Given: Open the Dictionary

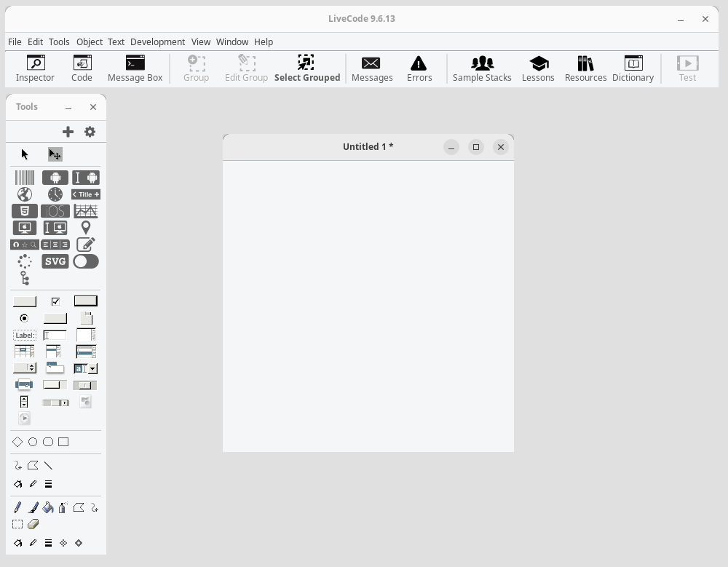Looking at the screenshot, I should 633,68.
